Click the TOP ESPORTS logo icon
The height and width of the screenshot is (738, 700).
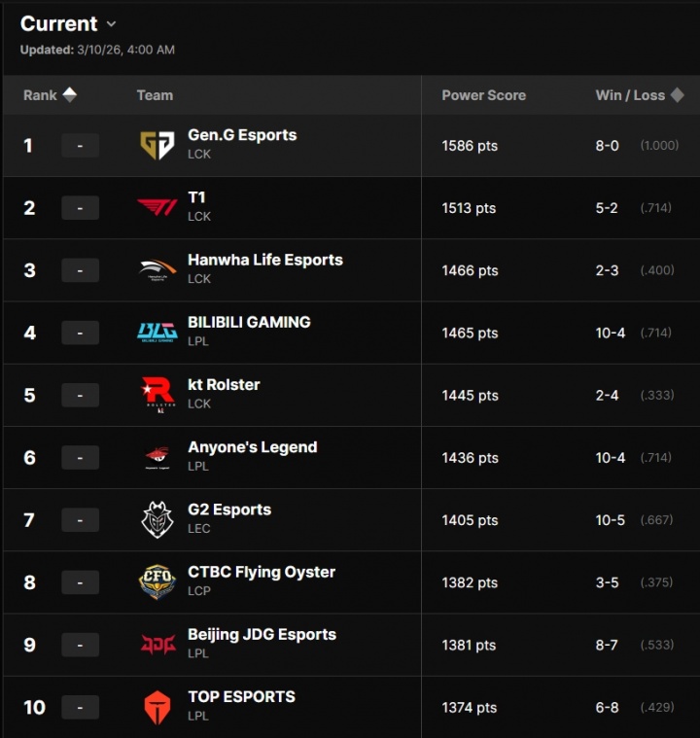[157, 707]
